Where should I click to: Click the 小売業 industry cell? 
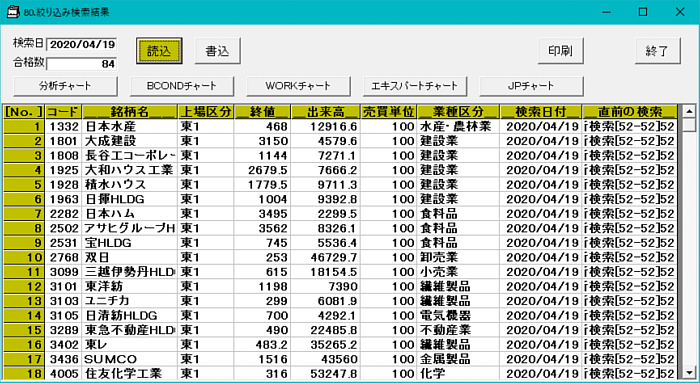pyautogui.click(x=458, y=272)
